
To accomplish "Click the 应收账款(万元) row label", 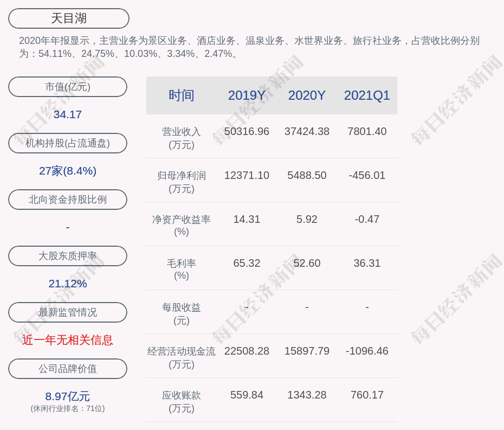I will coord(182,402).
